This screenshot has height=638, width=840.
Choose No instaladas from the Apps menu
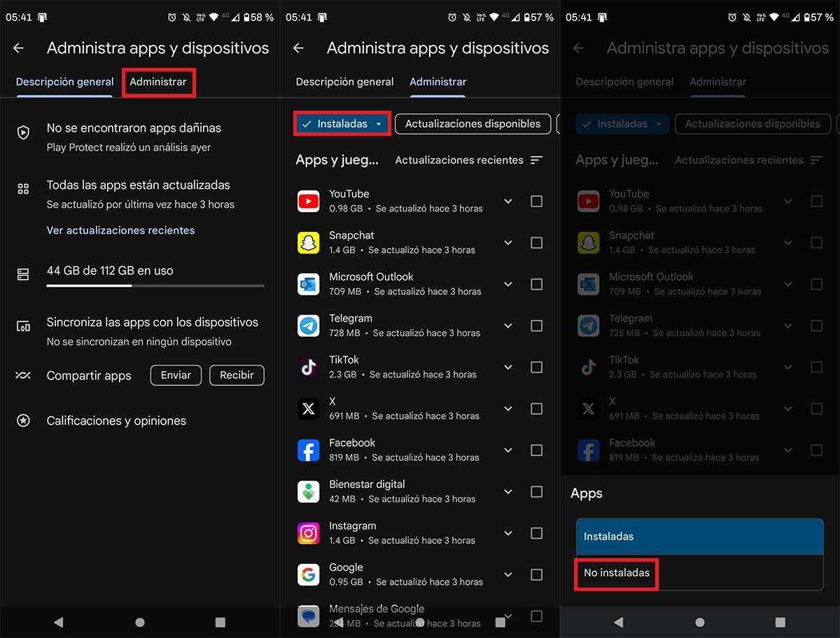[616, 574]
